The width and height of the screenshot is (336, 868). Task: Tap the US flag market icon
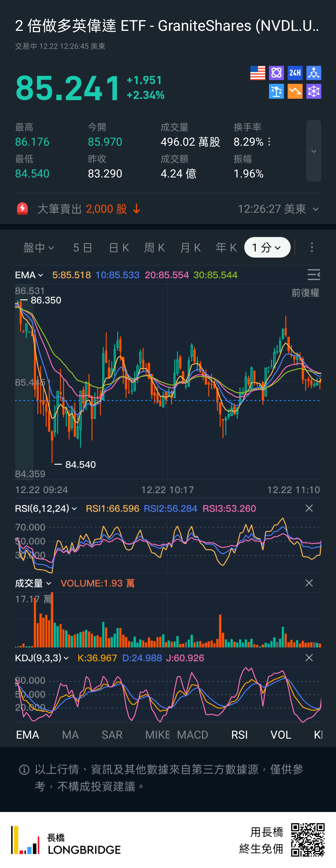tap(257, 73)
